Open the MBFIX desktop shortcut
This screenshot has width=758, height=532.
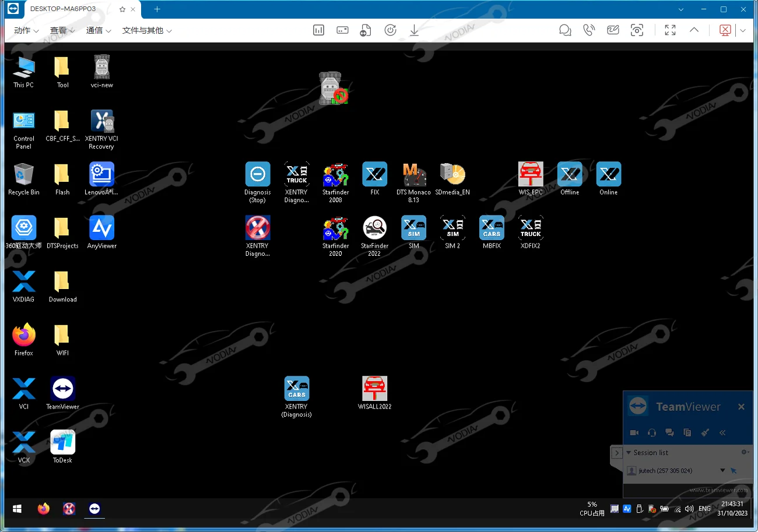tap(492, 228)
